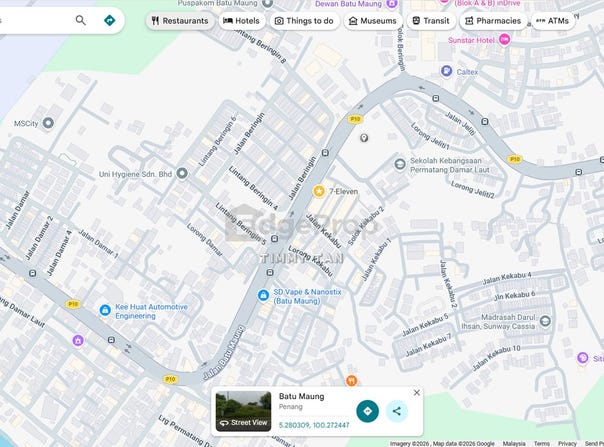Click the orange restaurant marker above the card

click(351, 381)
